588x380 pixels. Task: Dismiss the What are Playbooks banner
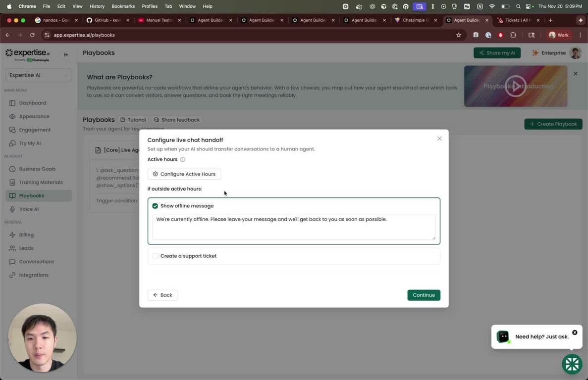click(575, 74)
